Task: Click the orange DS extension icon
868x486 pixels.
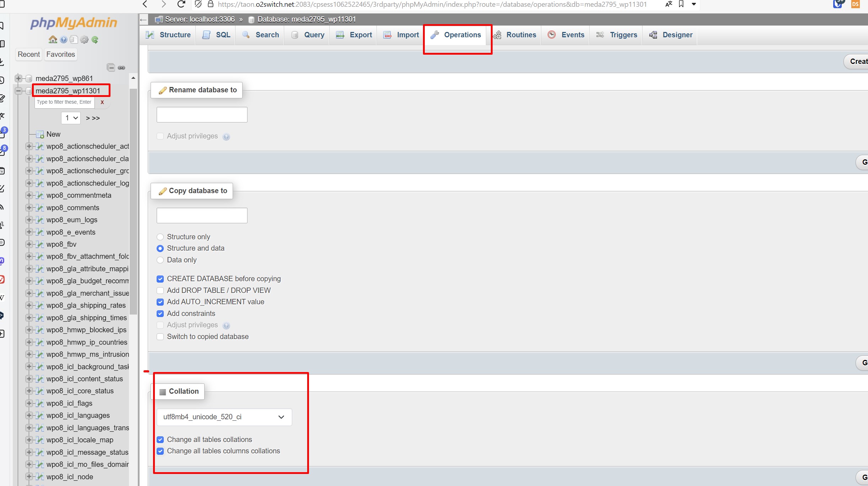Action: pyautogui.click(x=856, y=4)
